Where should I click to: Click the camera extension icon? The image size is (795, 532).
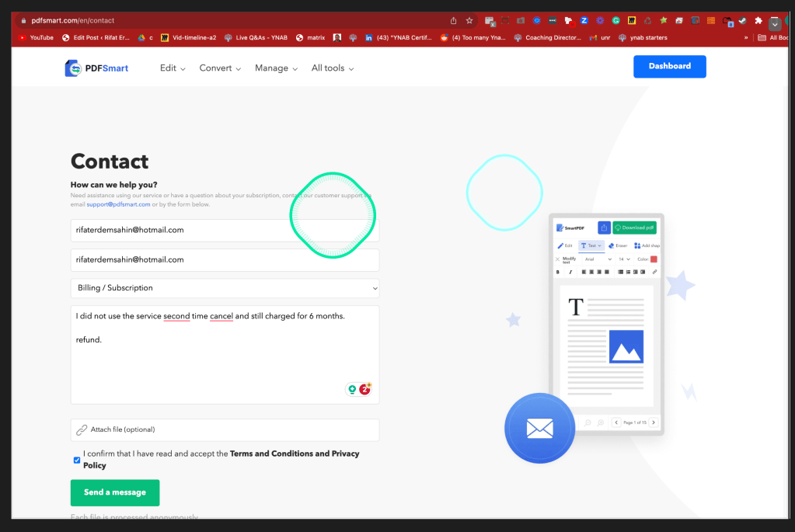(521, 21)
